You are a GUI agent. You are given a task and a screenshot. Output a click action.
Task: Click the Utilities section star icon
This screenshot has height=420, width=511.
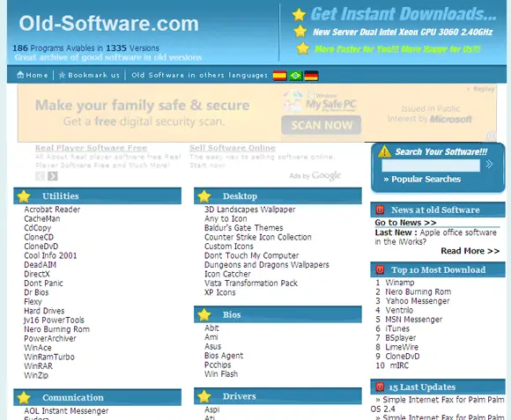(x=24, y=196)
